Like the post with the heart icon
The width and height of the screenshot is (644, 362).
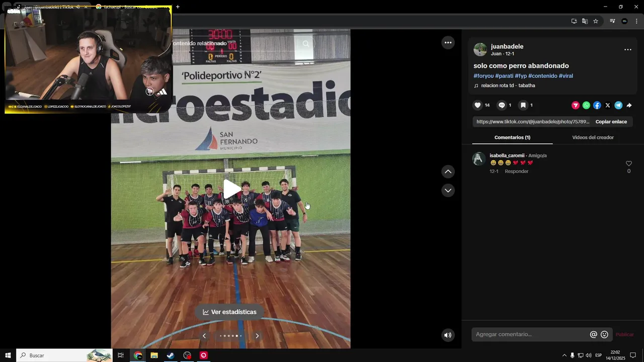(x=478, y=105)
